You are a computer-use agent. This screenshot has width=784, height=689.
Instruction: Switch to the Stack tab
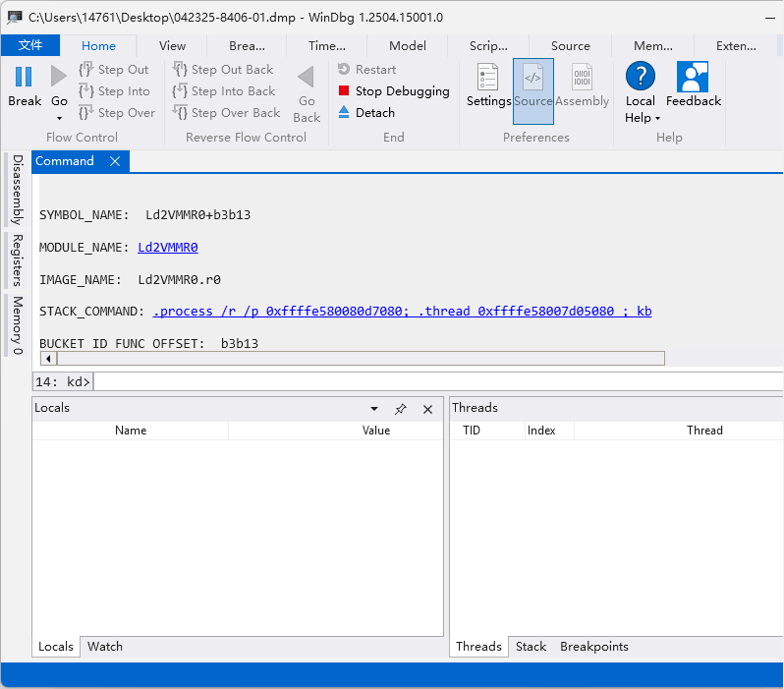531,647
